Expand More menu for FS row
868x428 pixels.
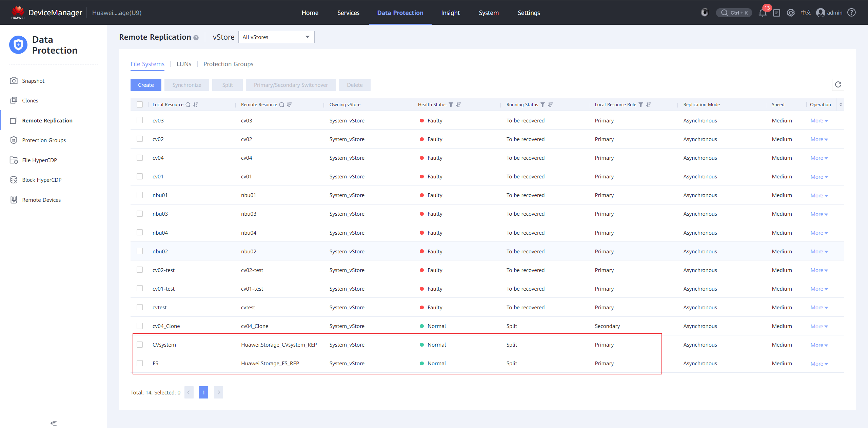pyautogui.click(x=819, y=364)
